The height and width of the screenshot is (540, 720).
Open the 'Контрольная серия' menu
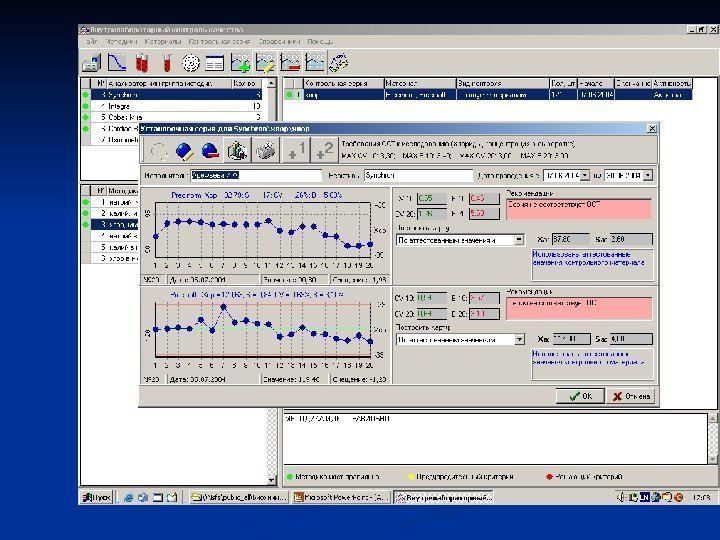pyautogui.click(x=219, y=41)
